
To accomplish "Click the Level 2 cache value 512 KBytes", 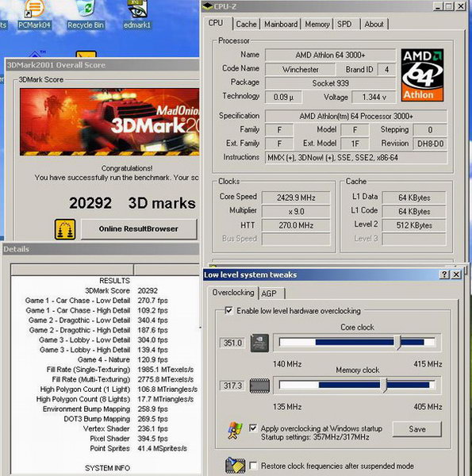I will click(x=414, y=225).
